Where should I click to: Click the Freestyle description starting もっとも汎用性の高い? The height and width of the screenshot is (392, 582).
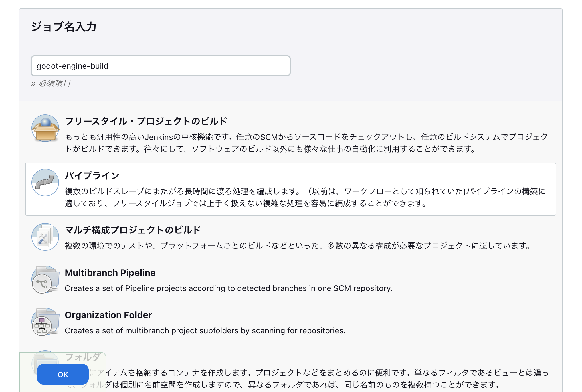[306, 143]
